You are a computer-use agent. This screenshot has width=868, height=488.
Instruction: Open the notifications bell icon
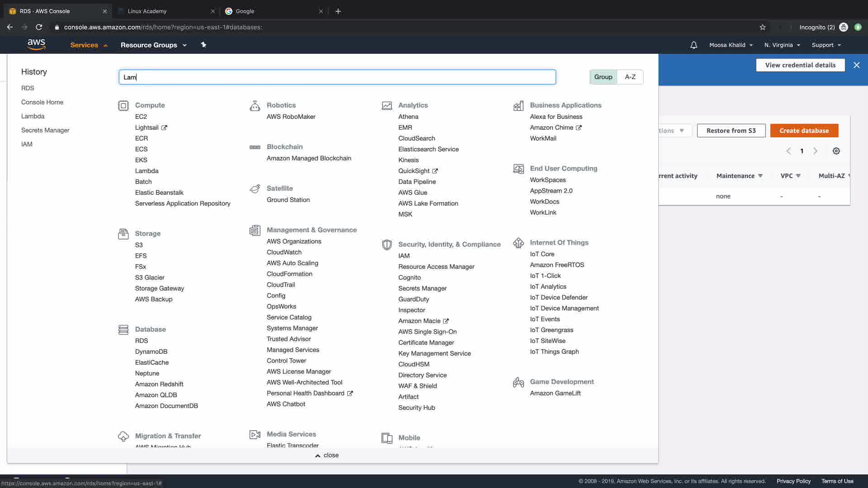(x=693, y=45)
